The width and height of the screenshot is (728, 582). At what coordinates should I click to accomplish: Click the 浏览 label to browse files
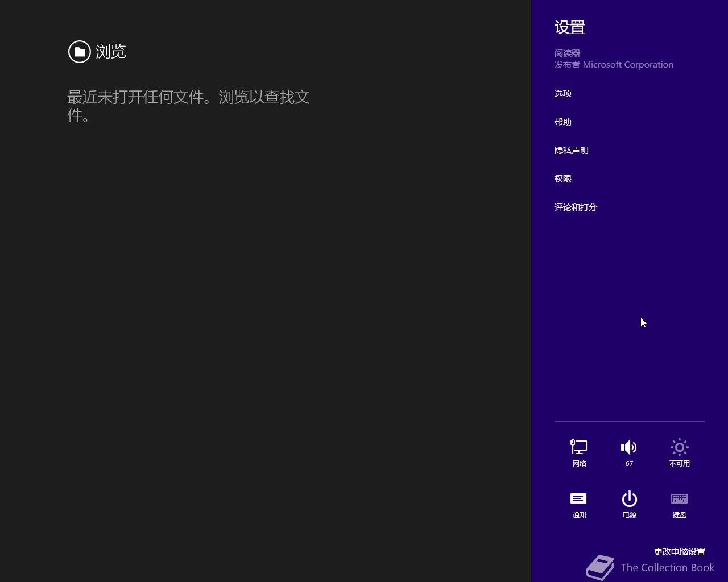(x=110, y=52)
